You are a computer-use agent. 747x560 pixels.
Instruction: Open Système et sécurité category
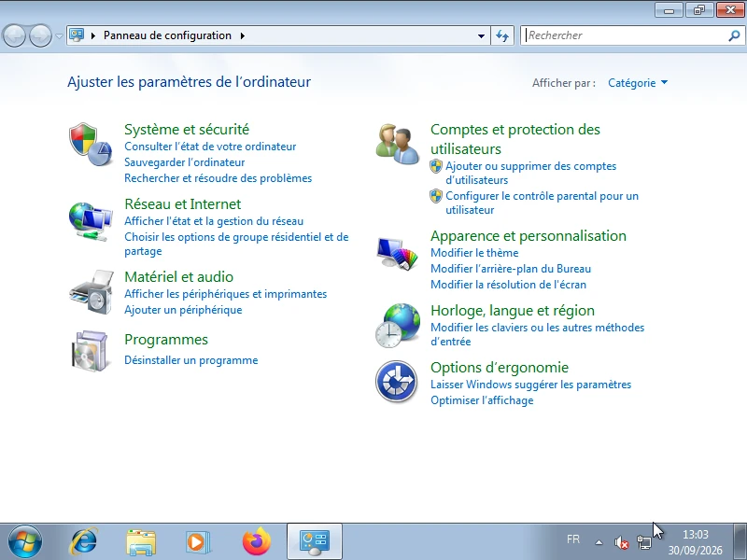pyautogui.click(x=187, y=129)
